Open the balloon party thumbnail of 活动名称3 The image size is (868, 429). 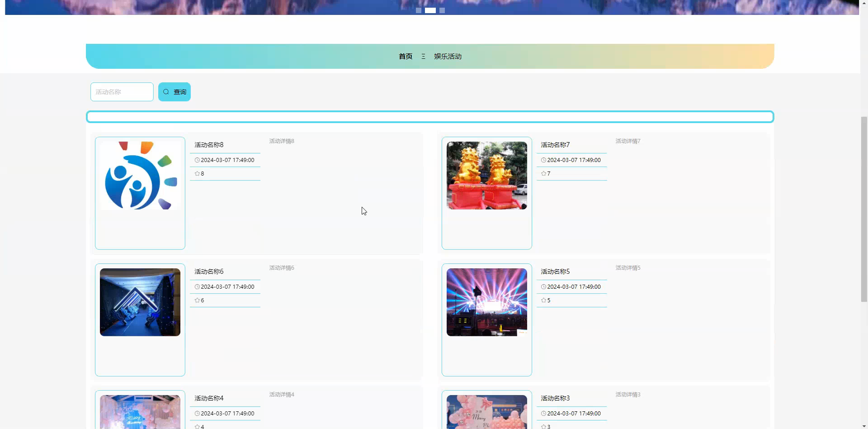[x=487, y=412]
